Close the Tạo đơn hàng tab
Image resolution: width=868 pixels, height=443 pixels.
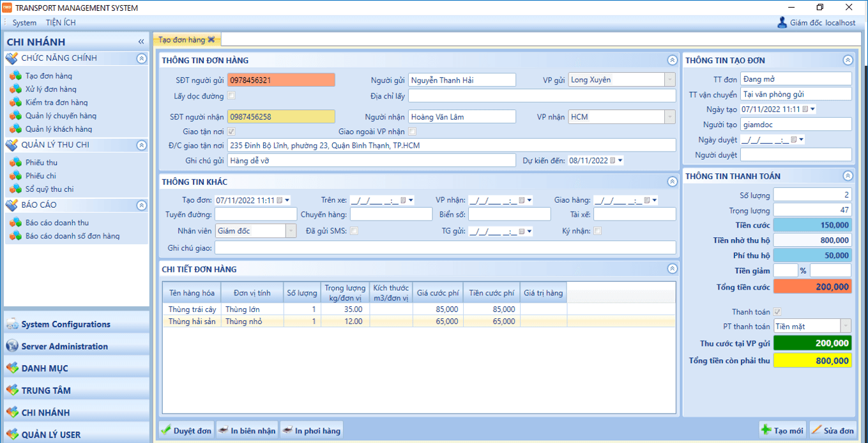coord(211,40)
